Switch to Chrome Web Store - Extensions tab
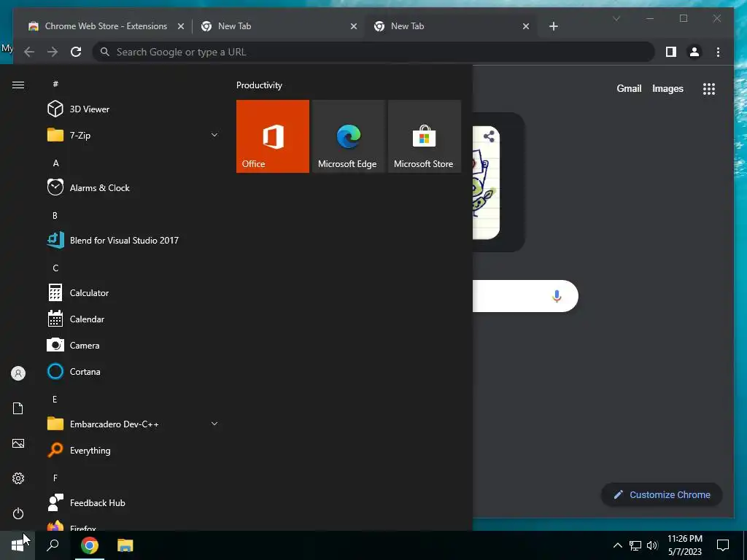747x560 pixels. (106, 26)
